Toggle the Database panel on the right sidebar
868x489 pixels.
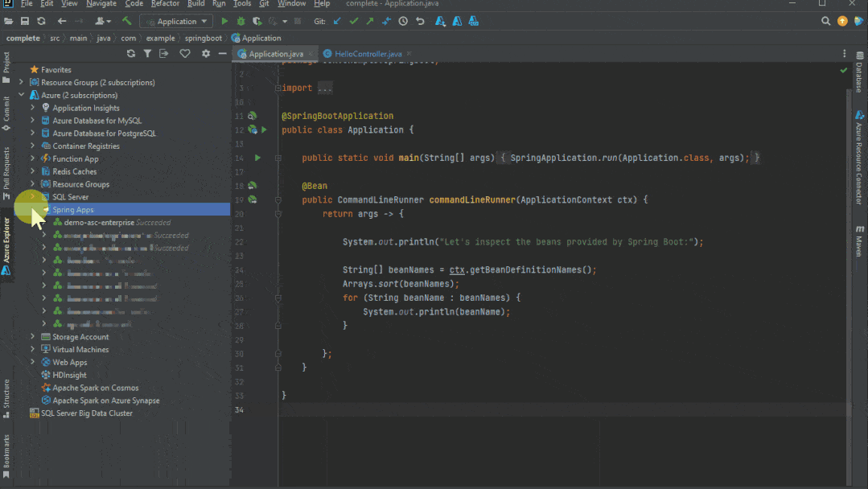[x=860, y=78]
